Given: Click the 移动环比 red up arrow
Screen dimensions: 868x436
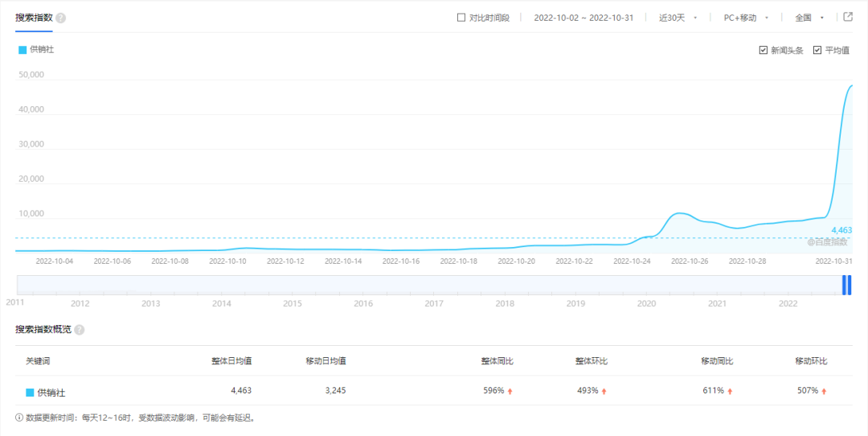Looking at the screenshot, I should (824, 391).
